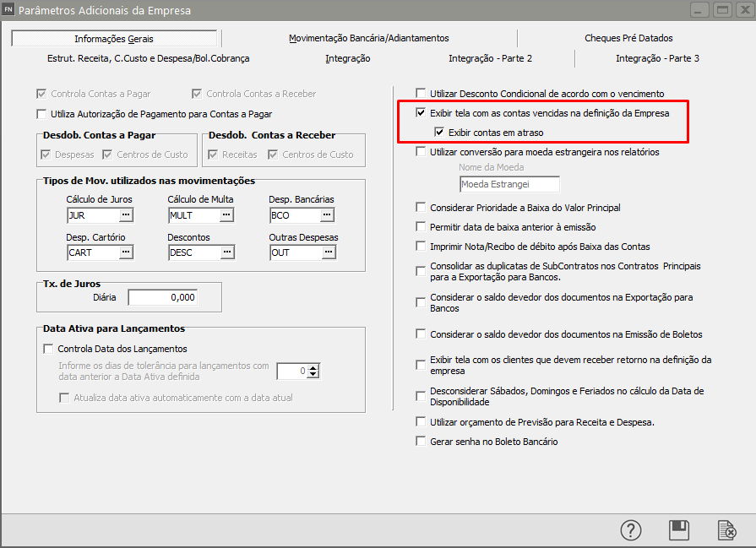Toggle Permitir data de baixa anterior à emissão

click(421, 227)
